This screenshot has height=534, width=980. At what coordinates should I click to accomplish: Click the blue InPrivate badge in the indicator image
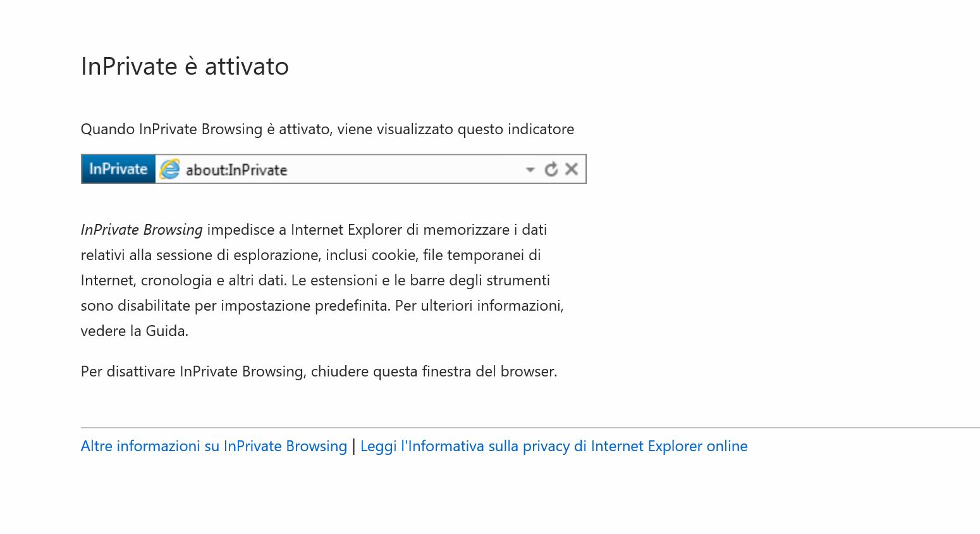point(118,169)
